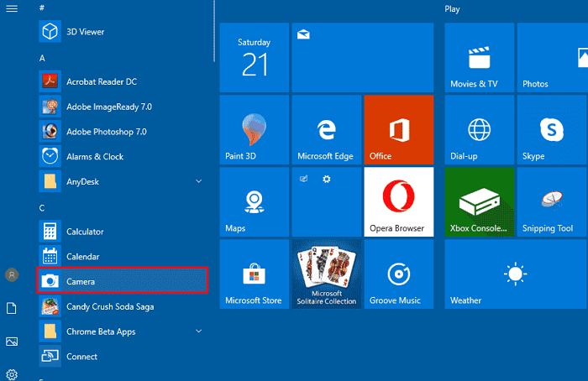Viewport: 588px width, 381px height.
Task: Open Microsoft Solitaire Collection tile
Action: (327, 274)
